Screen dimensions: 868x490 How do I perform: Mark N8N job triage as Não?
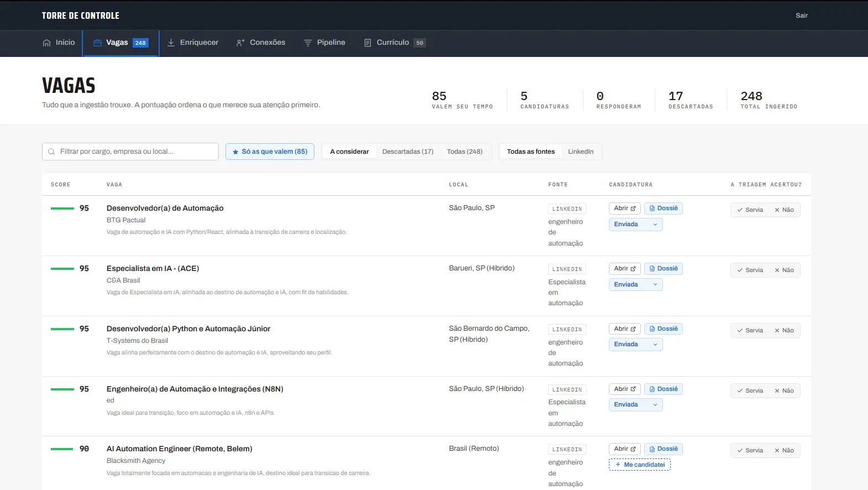784,391
